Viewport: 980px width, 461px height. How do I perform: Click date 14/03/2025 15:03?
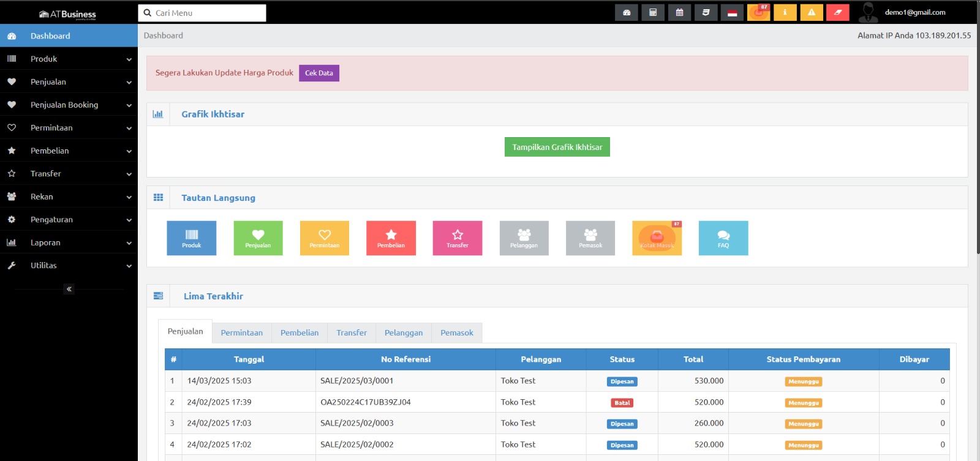pos(219,381)
